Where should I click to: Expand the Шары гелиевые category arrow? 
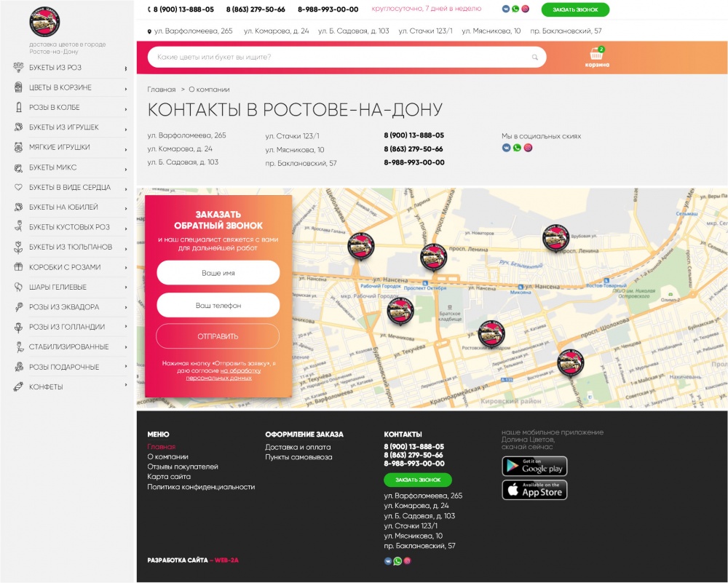126,287
